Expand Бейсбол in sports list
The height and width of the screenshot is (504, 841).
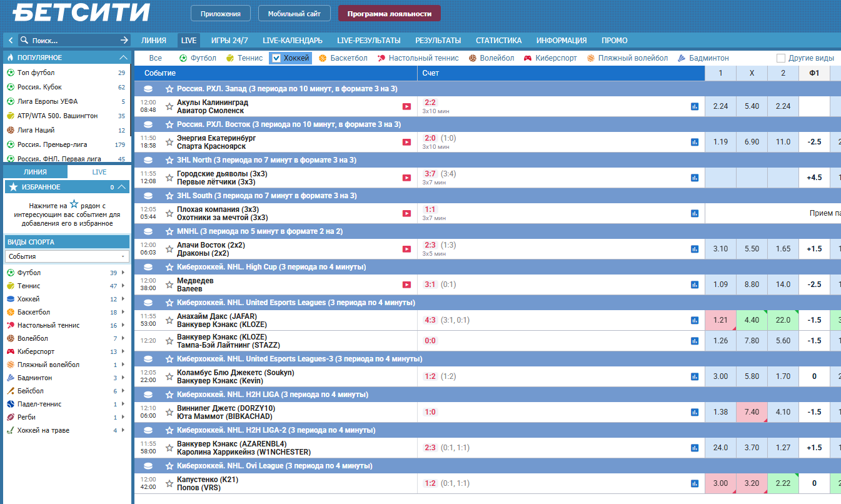[123, 391]
